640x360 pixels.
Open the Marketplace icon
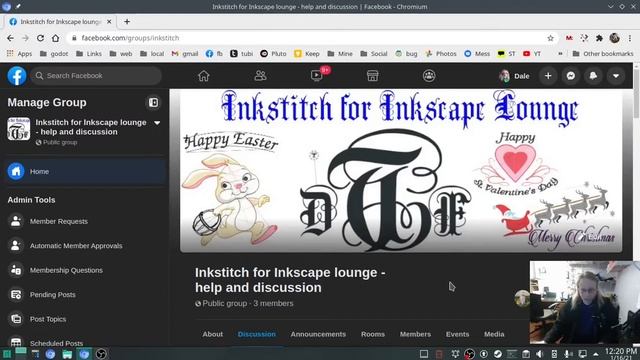pyautogui.click(x=372, y=76)
